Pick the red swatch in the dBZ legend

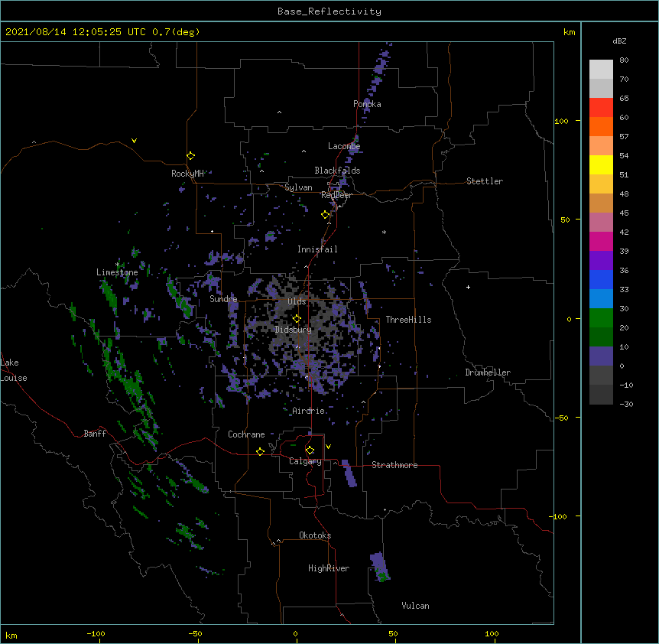(601, 107)
